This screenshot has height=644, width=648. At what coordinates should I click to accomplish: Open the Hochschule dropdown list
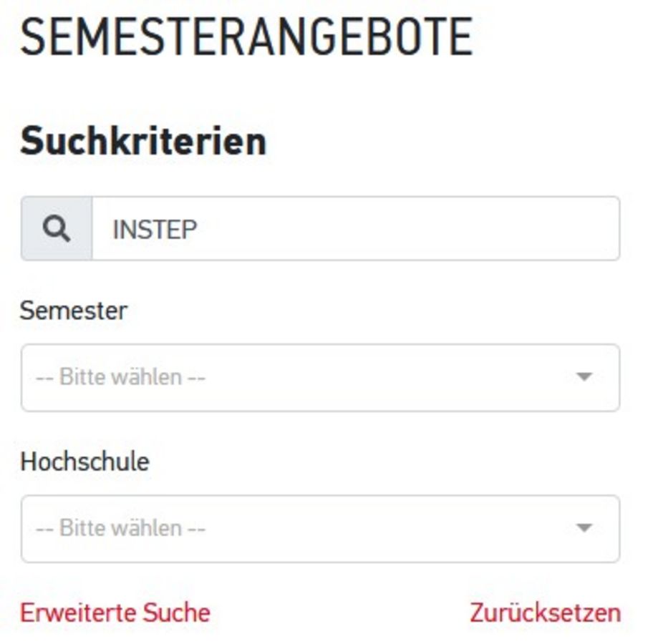(320, 529)
